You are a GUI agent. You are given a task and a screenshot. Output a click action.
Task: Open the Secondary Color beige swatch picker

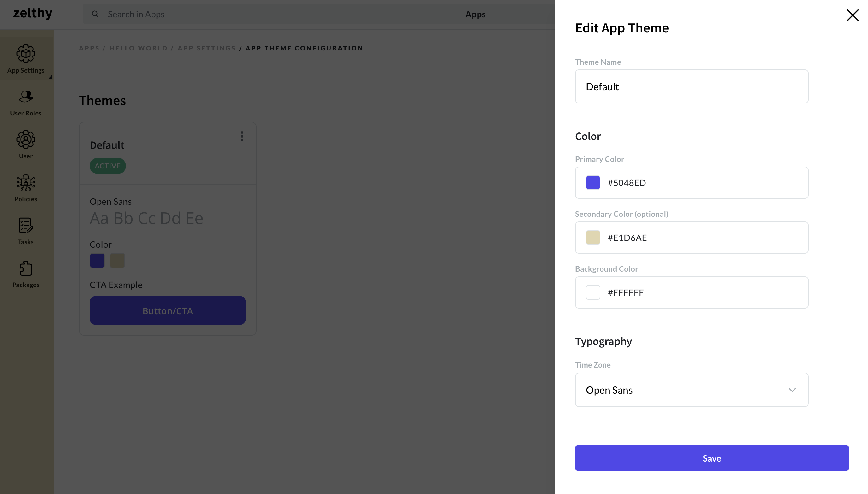coord(593,238)
